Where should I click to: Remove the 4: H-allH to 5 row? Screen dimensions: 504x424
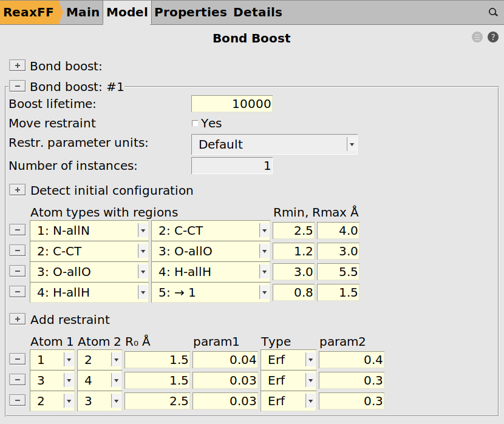tap(18, 292)
